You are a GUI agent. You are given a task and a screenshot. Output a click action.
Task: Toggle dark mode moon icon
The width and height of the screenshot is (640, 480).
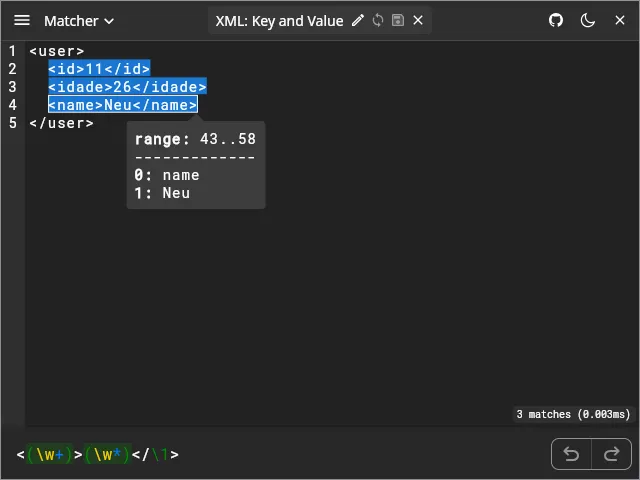tap(587, 20)
